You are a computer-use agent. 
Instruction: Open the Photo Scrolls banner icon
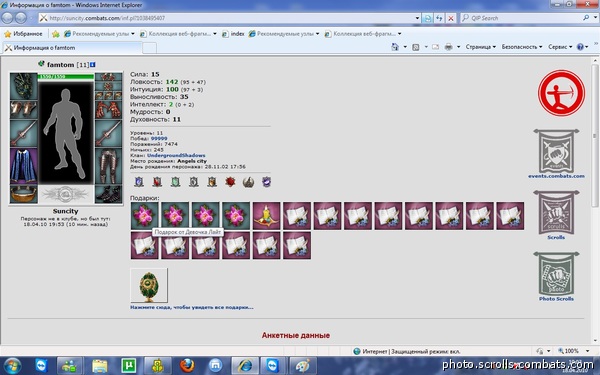tap(556, 274)
